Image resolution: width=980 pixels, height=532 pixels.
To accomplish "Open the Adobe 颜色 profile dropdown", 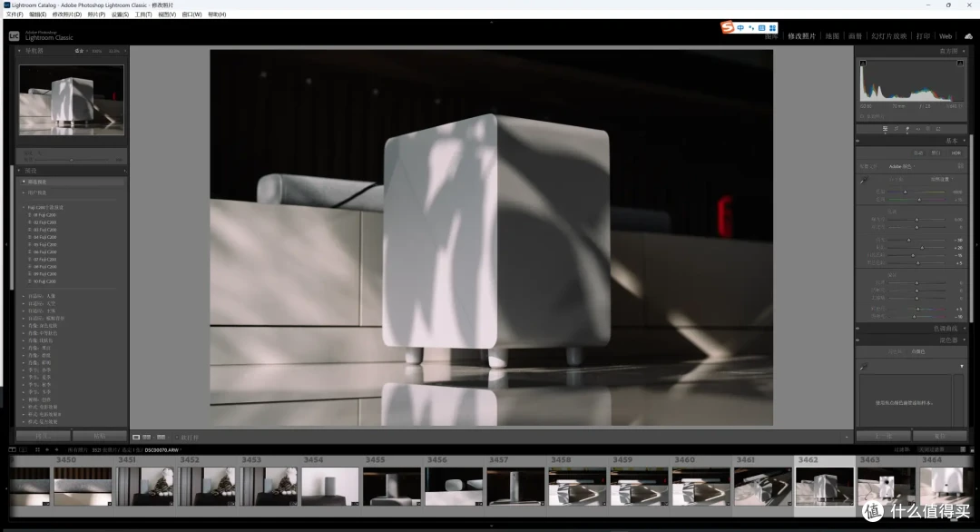I will (x=902, y=166).
